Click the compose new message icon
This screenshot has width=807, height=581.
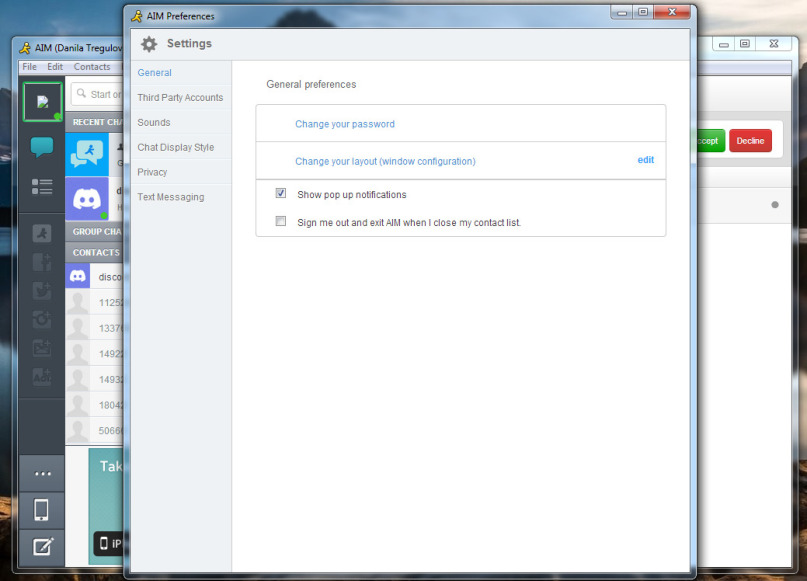click(42, 547)
